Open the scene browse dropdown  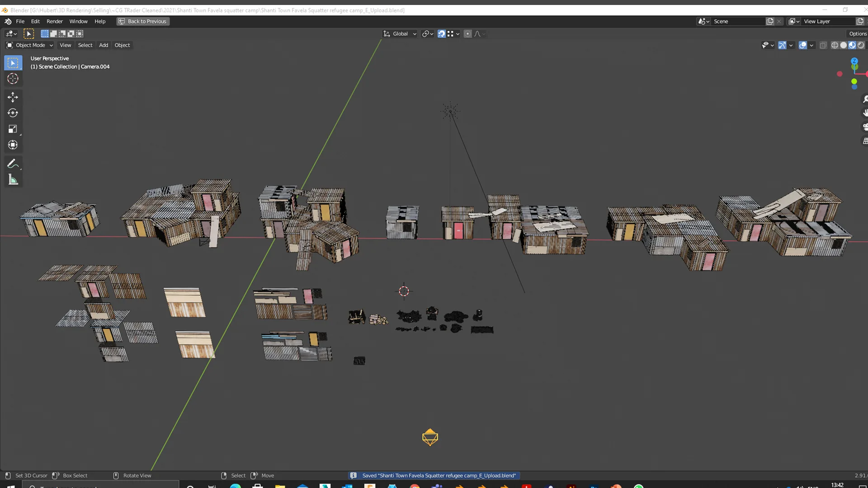pos(703,21)
